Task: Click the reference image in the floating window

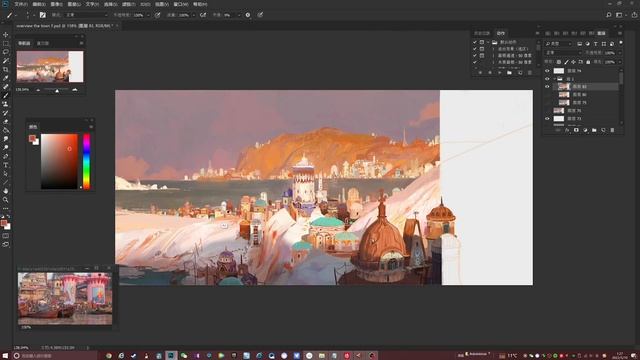Action: [65, 298]
